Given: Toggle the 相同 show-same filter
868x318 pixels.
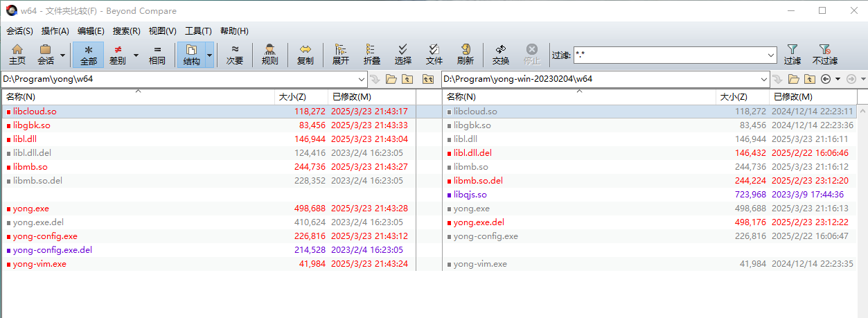Looking at the screenshot, I should 157,54.
